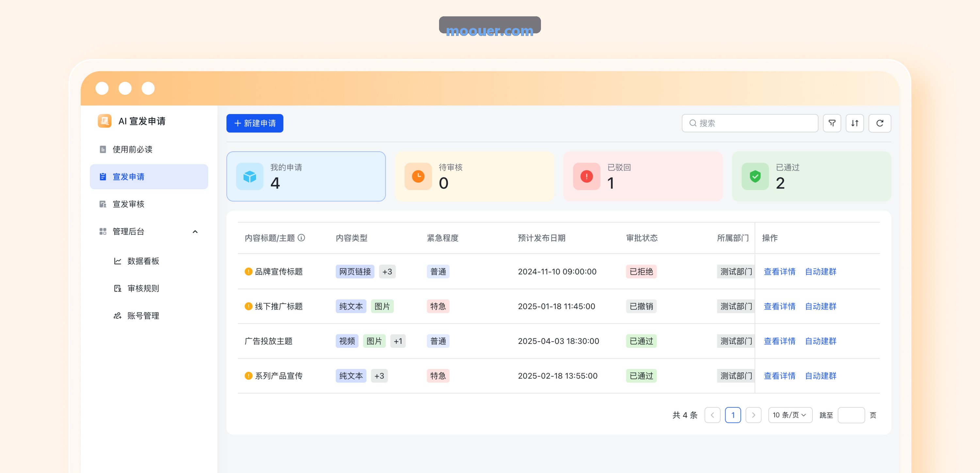Click the blue cube icon in 我的申请 card
Viewport: 980px width, 473px height.
point(250,176)
